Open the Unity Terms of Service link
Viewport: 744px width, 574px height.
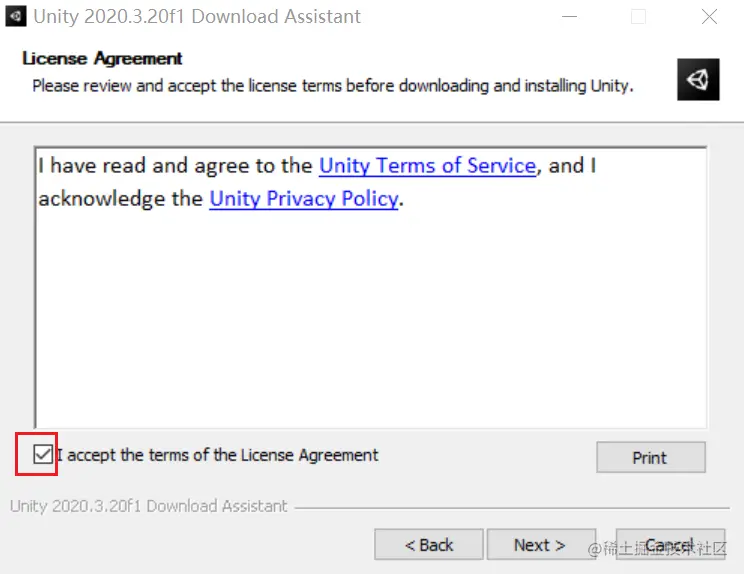pyautogui.click(x=427, y=166)
